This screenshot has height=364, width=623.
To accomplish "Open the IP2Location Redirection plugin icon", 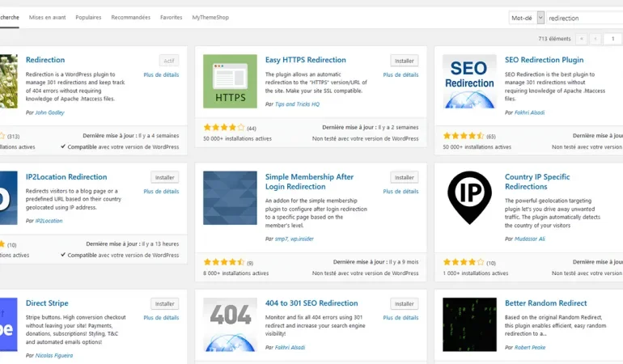I will 9,198.
